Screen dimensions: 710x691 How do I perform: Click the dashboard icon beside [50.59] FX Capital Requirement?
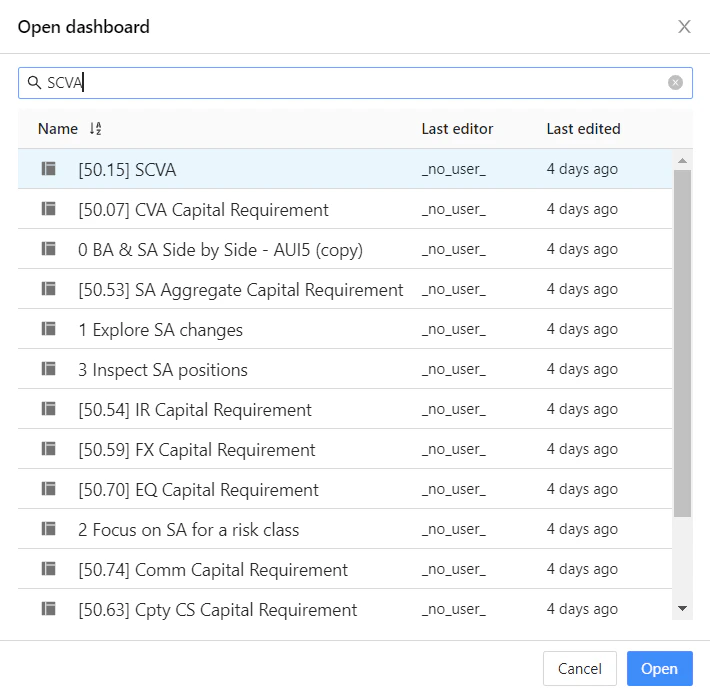[x=48, y=449]
